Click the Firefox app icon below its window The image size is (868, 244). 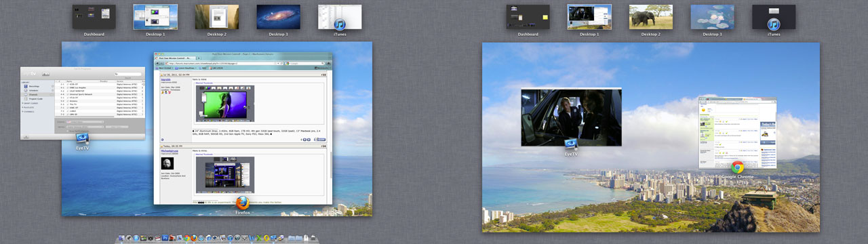(243, 203)
